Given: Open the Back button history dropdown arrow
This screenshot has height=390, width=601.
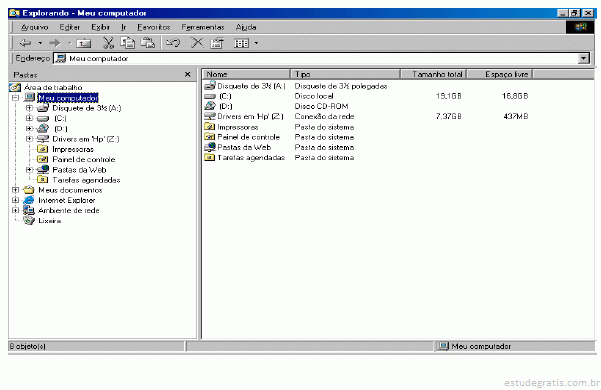Looking at the screenshot, I should 40,43.
